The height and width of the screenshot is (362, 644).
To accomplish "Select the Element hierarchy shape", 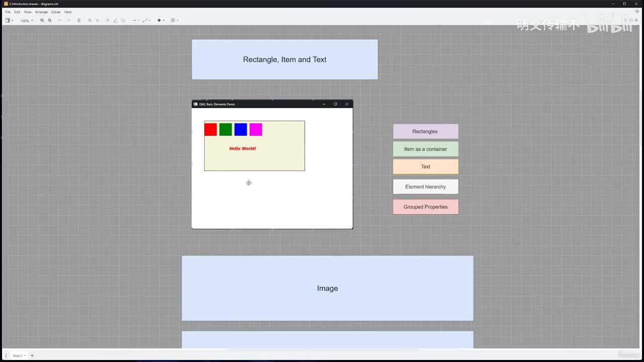I will (426, 187).
